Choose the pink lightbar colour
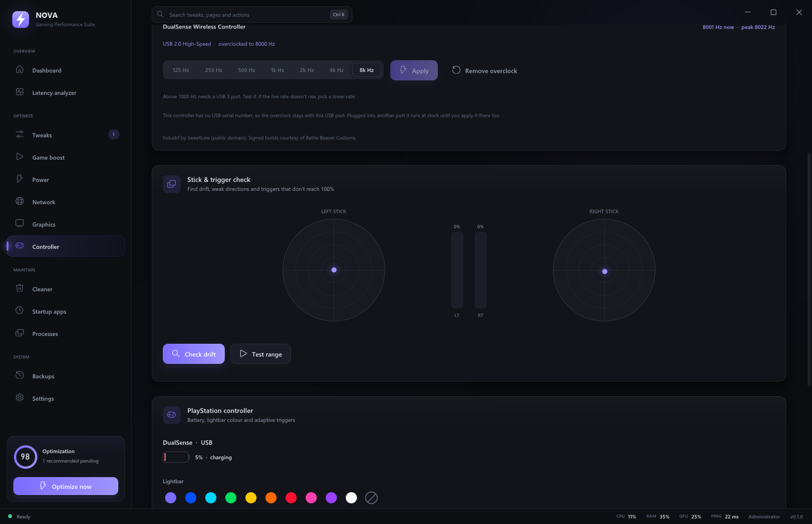This screenshot has height=524, width=812. pyautogui.click(x=311, y=498)
